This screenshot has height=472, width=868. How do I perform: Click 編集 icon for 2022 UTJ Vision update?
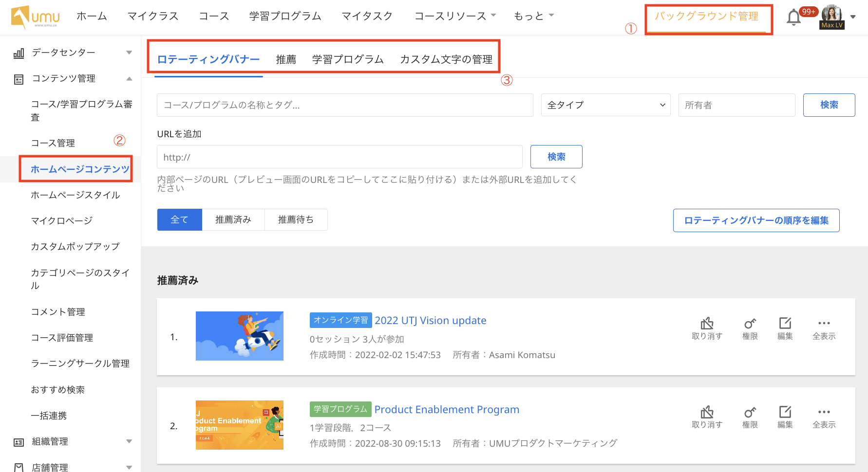(x=785, y=324)
